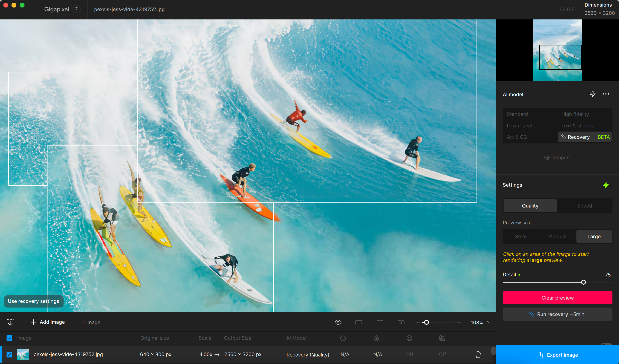Click the Output Size column header
This screenshot has width=619, height=364.
(237, 338)
